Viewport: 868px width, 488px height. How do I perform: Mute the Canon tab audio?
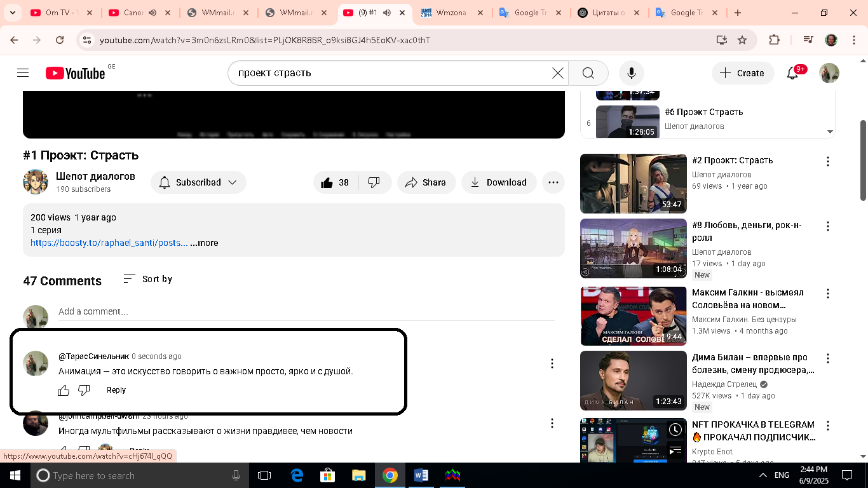(x=153, y=13)
